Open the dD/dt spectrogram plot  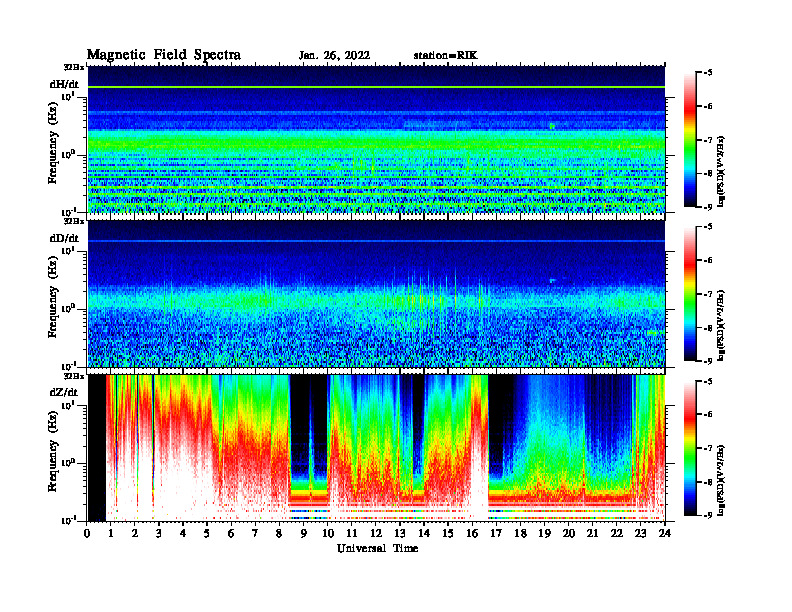tap(376, 293)
